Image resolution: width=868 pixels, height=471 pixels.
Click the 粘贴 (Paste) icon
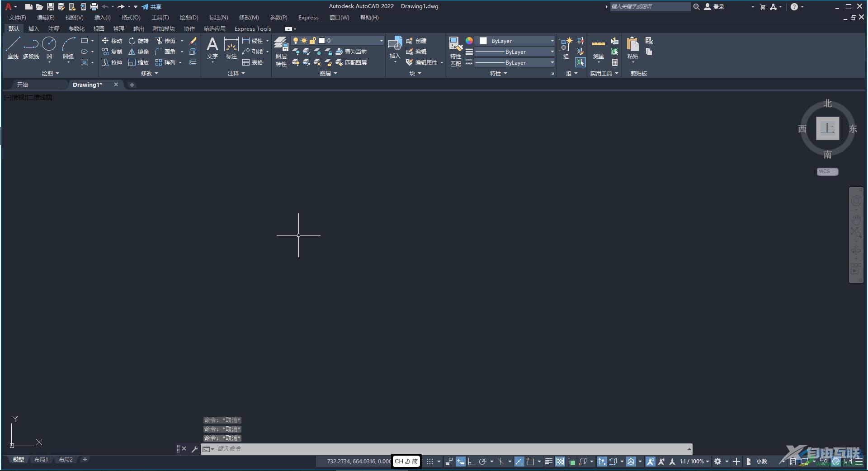tap(632, 48)
